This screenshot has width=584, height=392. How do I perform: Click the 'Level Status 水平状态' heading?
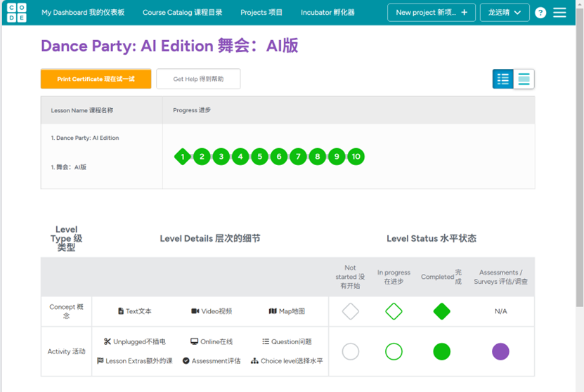(431, 238)
